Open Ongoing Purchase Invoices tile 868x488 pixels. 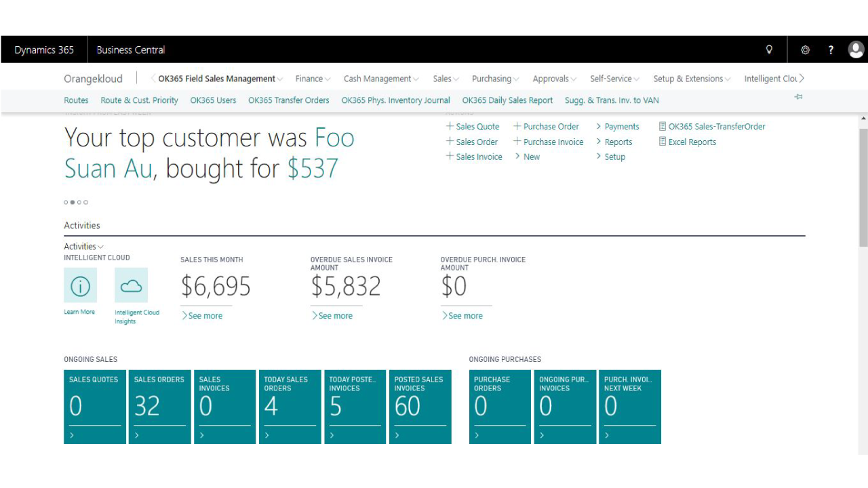click(x=565, y=407)
